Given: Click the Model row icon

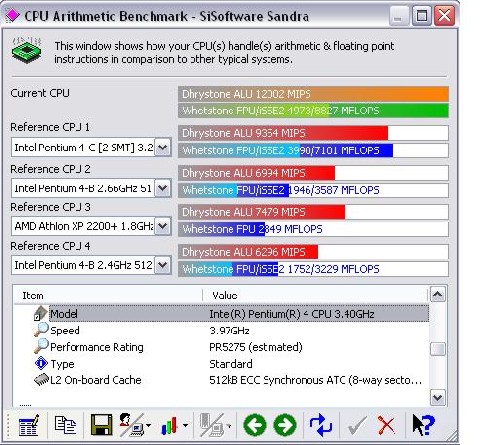Looking at the screenshot, I should (x=41, y=314).
